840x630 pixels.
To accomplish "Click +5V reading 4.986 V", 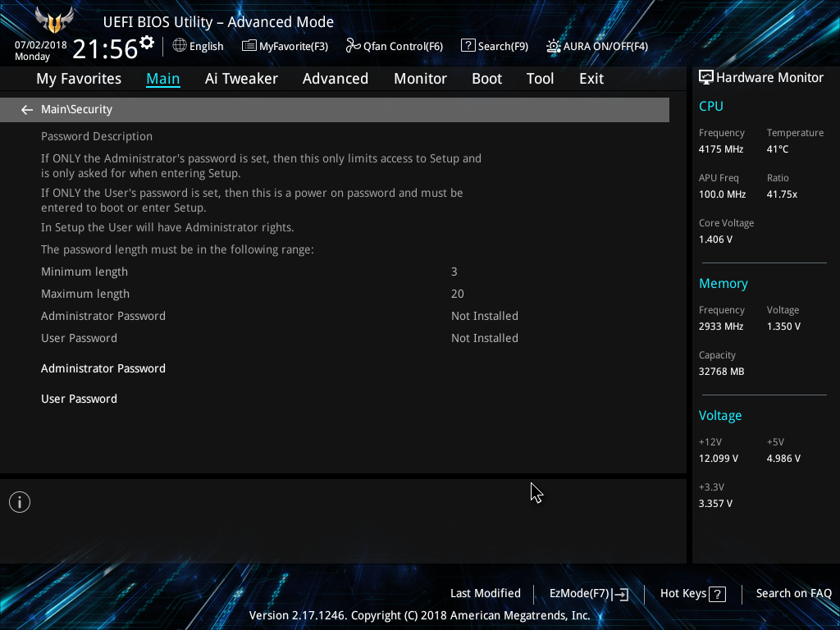I will (x=783, y=459).
